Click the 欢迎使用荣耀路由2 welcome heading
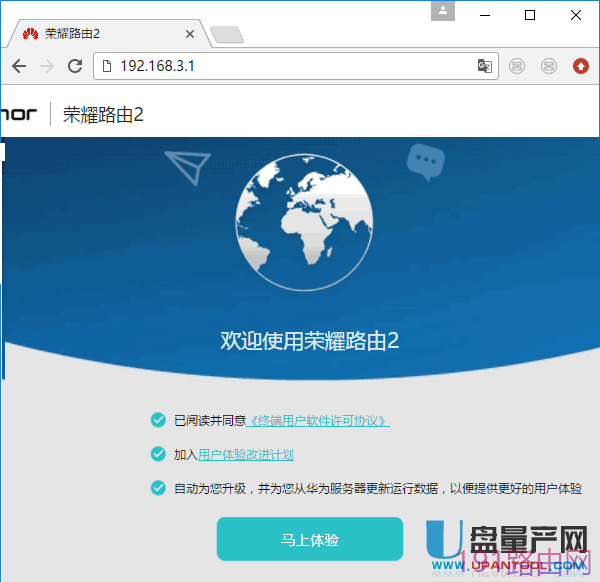Image resolution: width=600 pixels, height=582 pixels. [x=310, y=341]
